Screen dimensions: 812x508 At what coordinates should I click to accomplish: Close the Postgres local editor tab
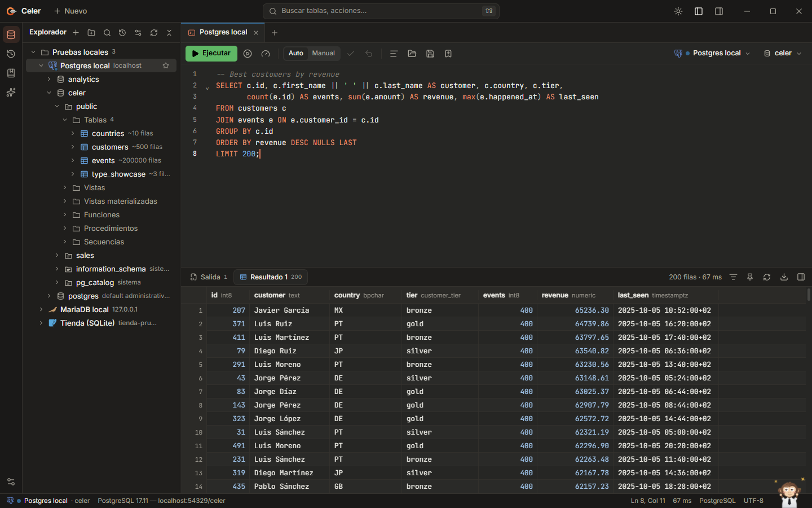[256, 33]
